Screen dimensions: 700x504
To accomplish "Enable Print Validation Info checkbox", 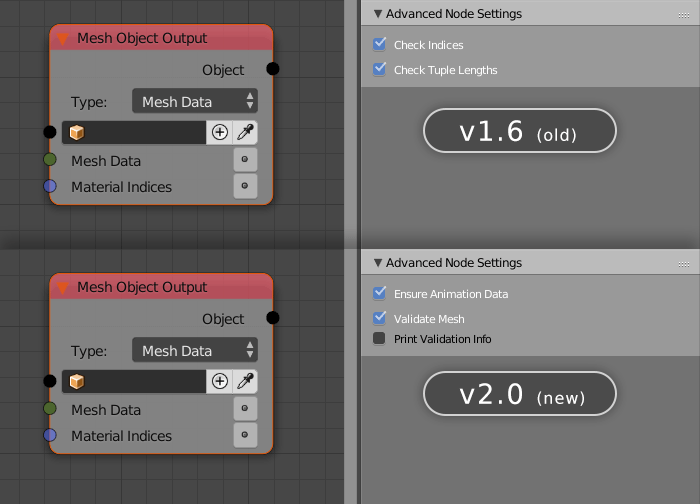I will tap(379, 338).
